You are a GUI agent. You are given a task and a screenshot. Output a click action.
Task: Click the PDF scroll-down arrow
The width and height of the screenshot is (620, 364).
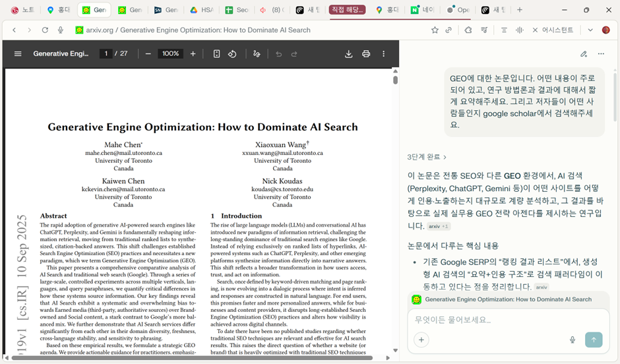tap(395, 351)
